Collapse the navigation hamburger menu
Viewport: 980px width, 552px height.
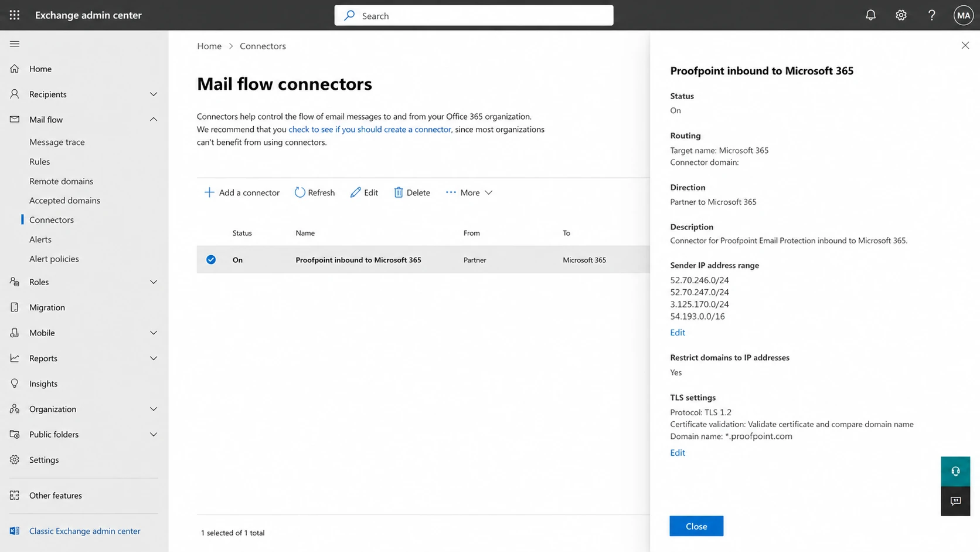(15, 44)
